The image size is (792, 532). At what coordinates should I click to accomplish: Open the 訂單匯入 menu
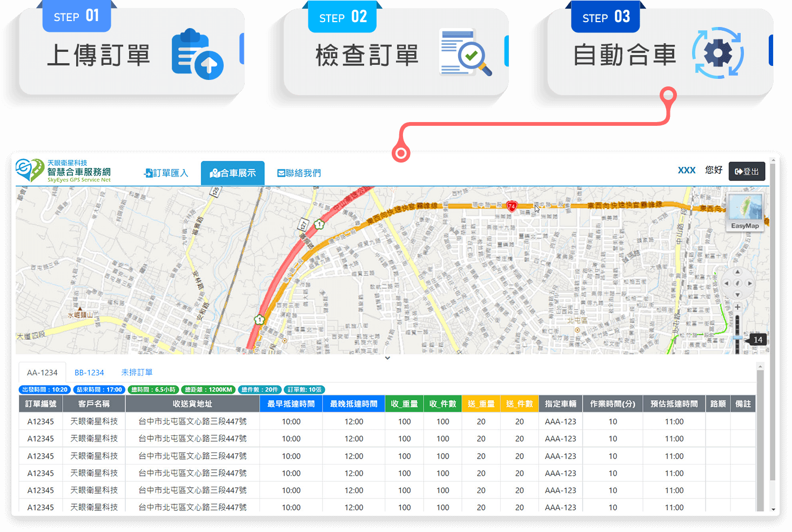pos(166,173)
